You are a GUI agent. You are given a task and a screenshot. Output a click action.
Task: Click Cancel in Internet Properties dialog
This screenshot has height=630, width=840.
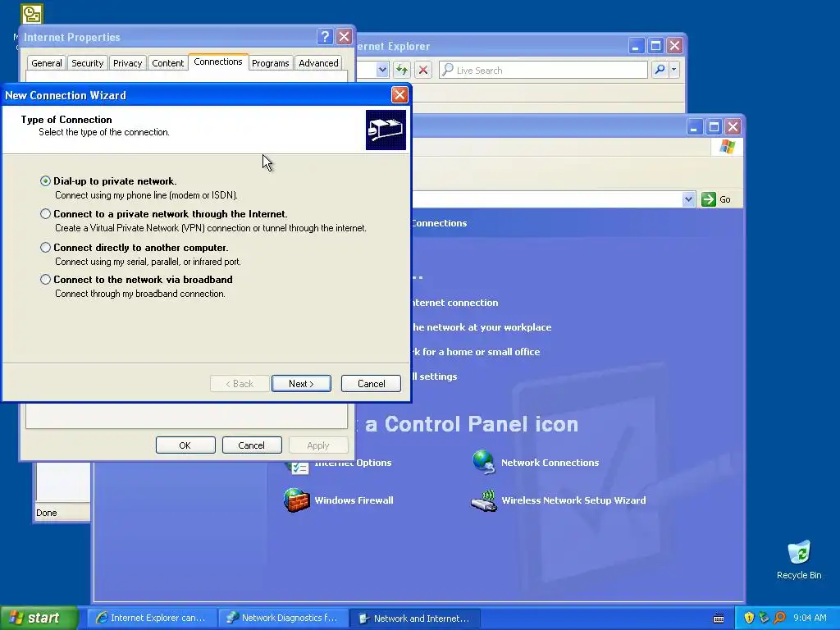252,445
